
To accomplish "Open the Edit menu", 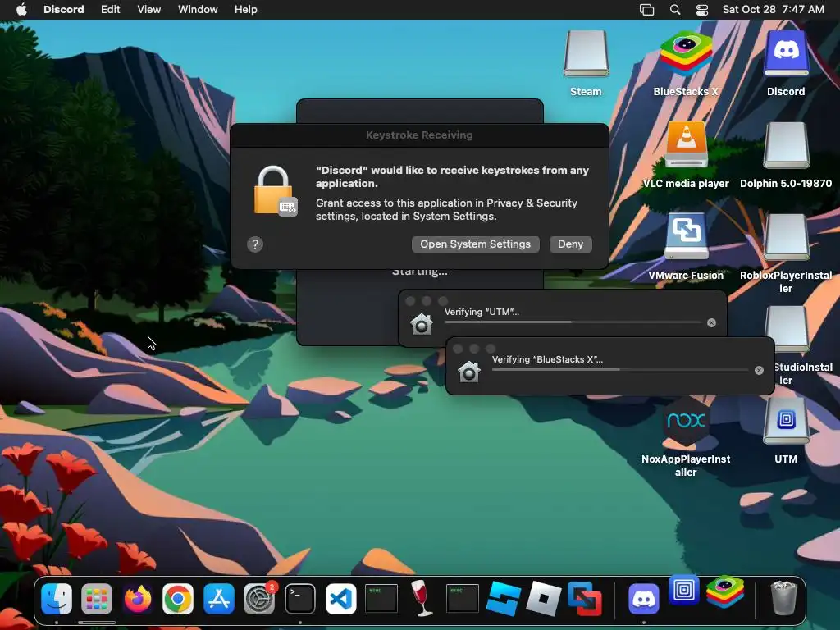I will click(x=111, y=10).
